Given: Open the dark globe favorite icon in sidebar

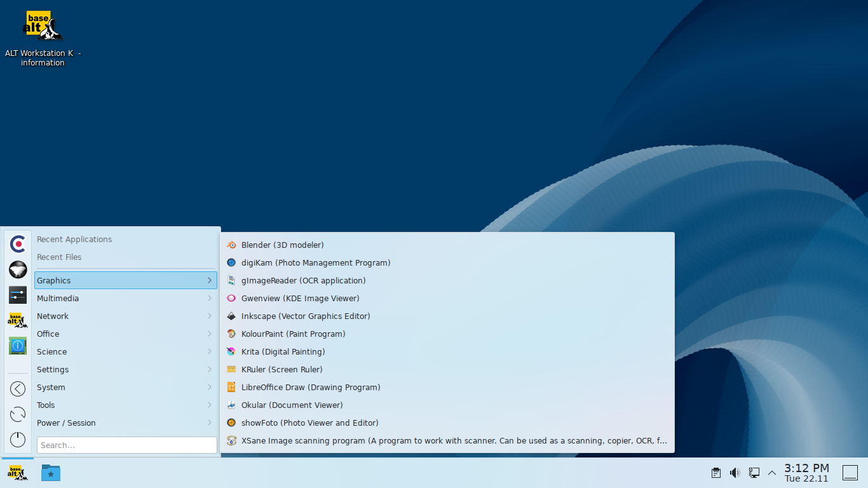Looking at the screenshot, I should pos(18,269).
